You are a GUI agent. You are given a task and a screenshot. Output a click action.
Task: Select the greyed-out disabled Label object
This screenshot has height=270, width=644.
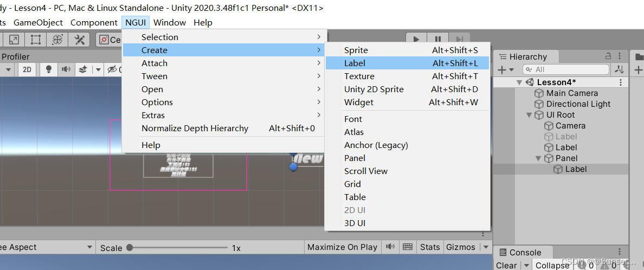561,137
